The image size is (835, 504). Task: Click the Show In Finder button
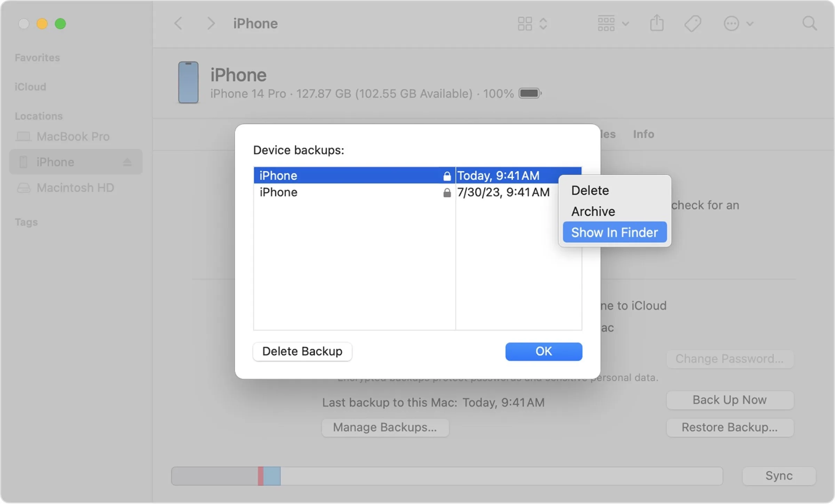pyautogui.click(x=614, y=232)
